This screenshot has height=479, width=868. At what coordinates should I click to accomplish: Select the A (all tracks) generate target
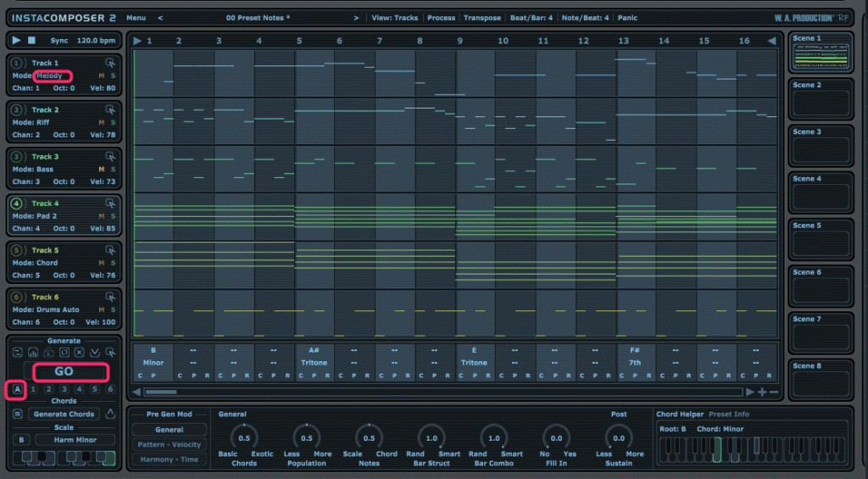(x=17, y=389)
